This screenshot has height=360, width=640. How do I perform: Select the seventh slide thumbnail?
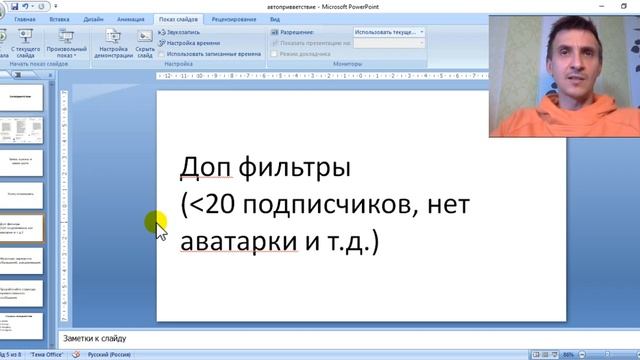click(x=21, y=293)
